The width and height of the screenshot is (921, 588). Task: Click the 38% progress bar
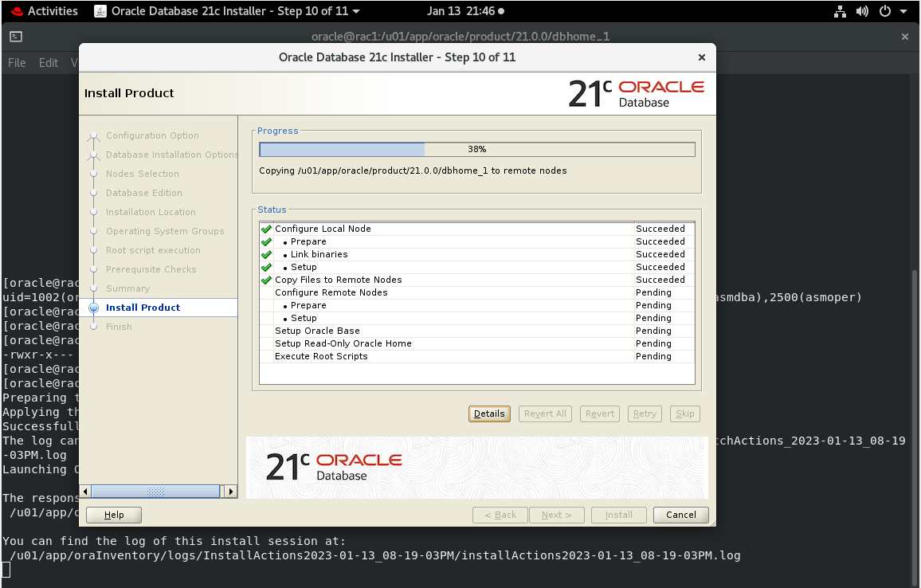477,149
